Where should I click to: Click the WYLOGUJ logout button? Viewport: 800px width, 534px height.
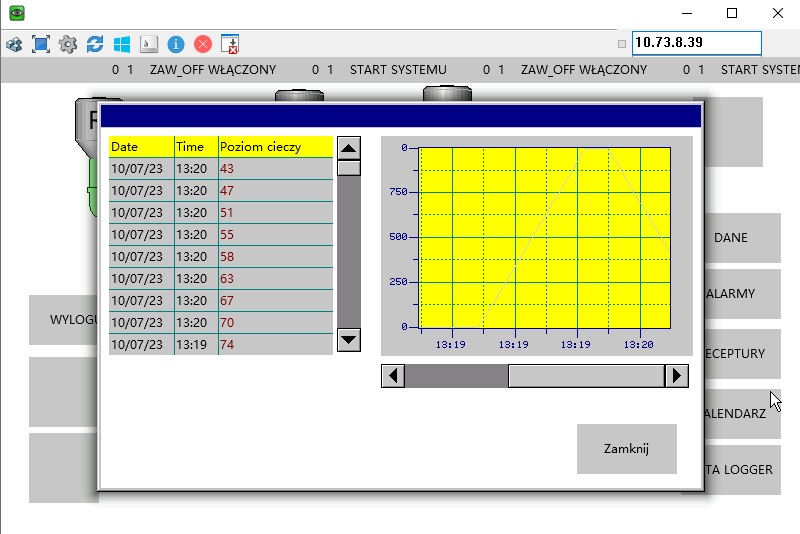point(63,320)
